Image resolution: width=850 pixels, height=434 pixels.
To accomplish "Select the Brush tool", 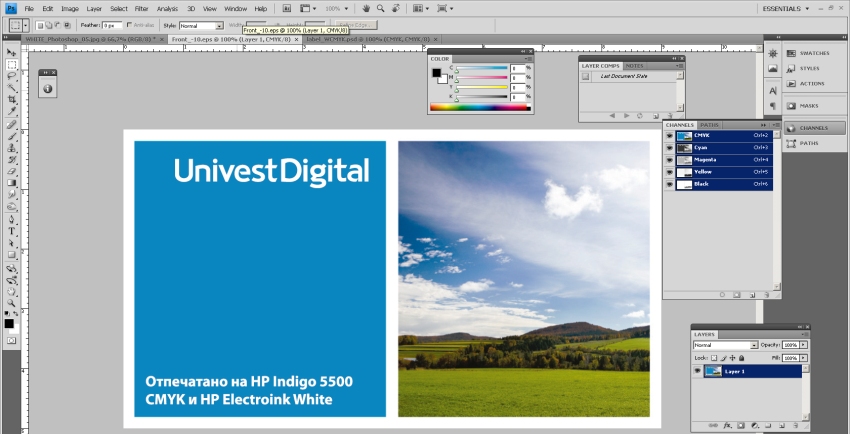I will click(11, 137).
